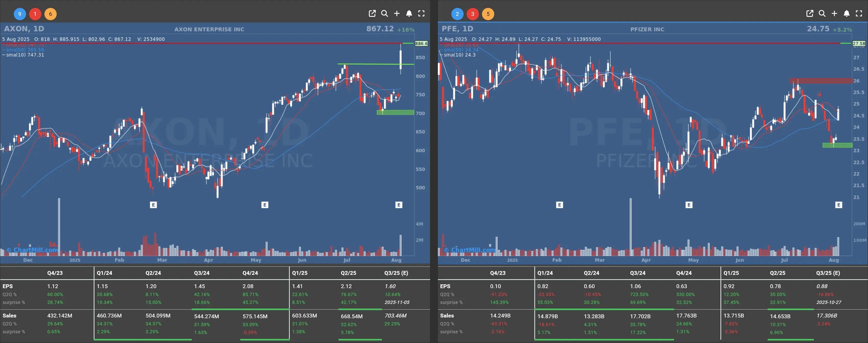Viewport: 868px width, 343px height.
Task: Click the red 3 rating badge on PFE
Action: click(x=473, y=14)
